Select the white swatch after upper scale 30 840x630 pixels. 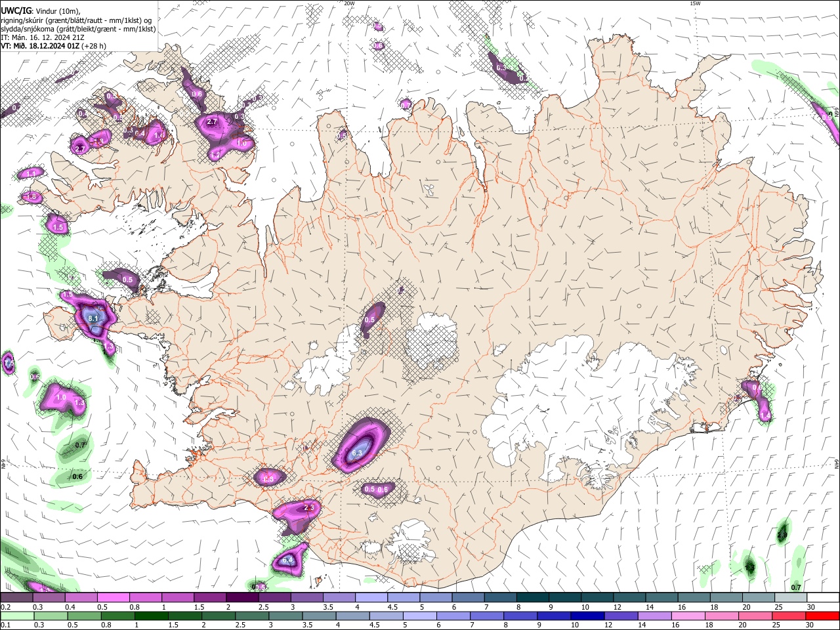[822, 598]
